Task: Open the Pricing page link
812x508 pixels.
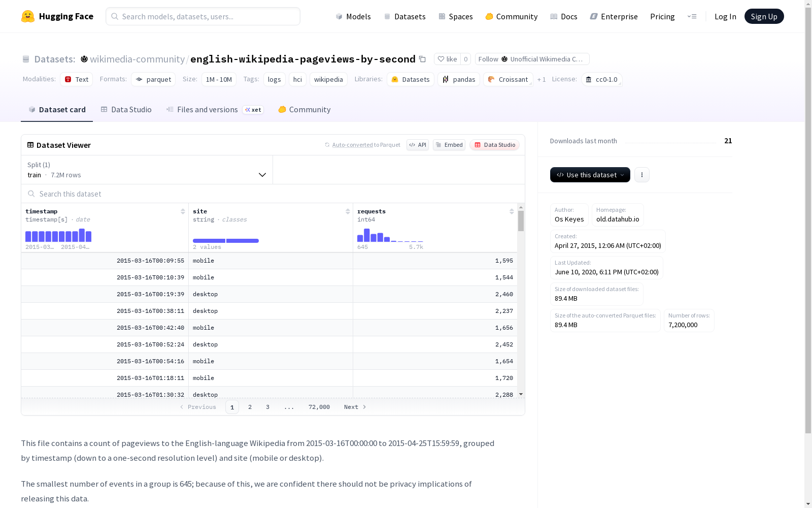Action: point(662,16)
